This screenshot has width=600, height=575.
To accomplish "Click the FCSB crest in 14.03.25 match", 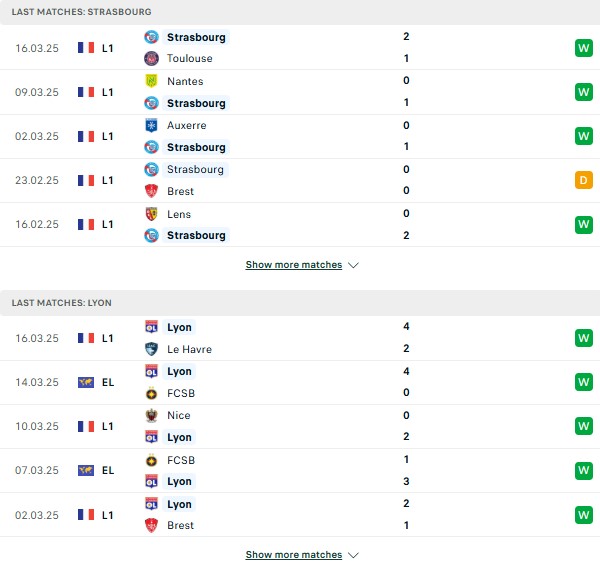I will click(152, 393).
